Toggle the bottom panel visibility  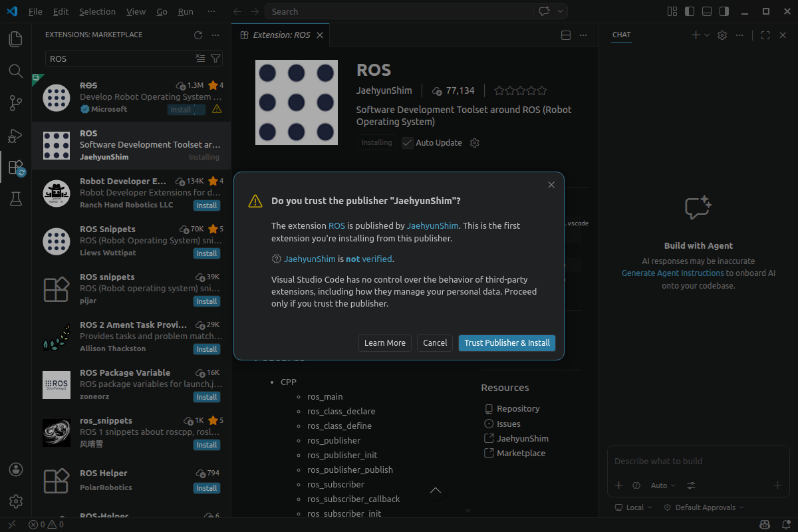click(707, 11)
